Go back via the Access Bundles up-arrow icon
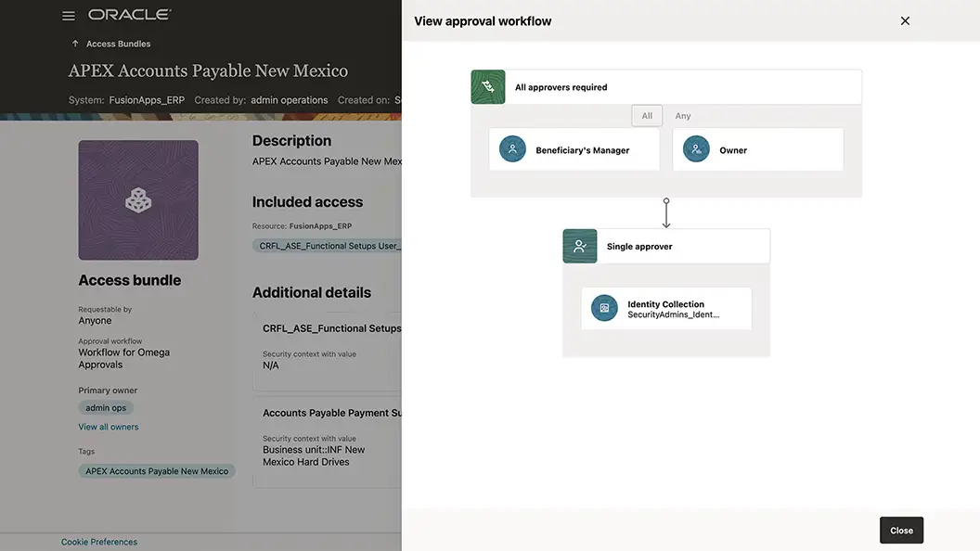980x551 pixels. pyautogui.click(x=75, y=44)
